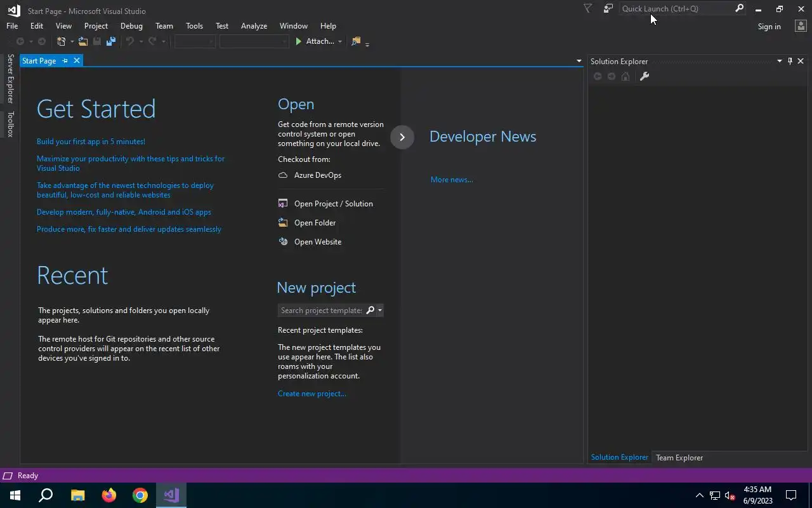Click the Solution Explorer Forward icon
Image resolution: width=812 pixels, height=508 pixels.
(612, 76)
